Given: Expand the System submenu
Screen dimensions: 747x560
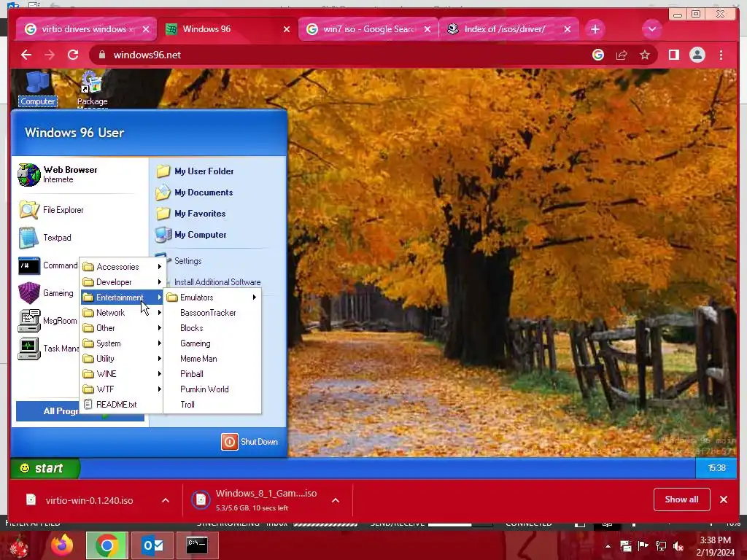Looking at the screenshot, I should coord(122,343).
